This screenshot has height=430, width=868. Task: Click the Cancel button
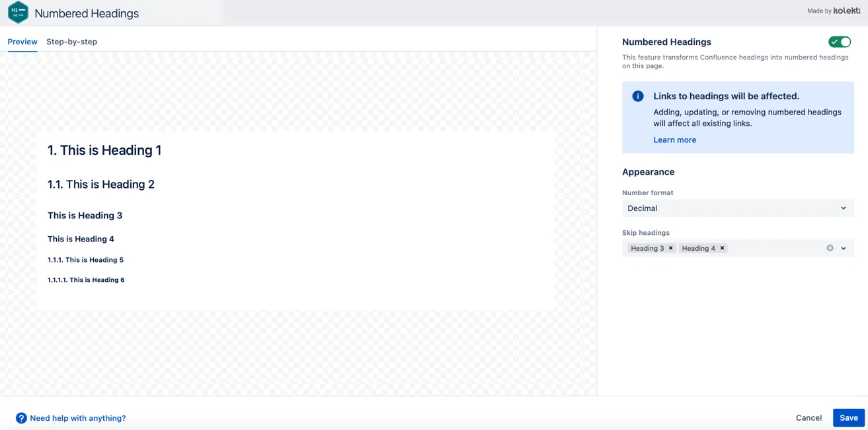click(x=809, y=417)
